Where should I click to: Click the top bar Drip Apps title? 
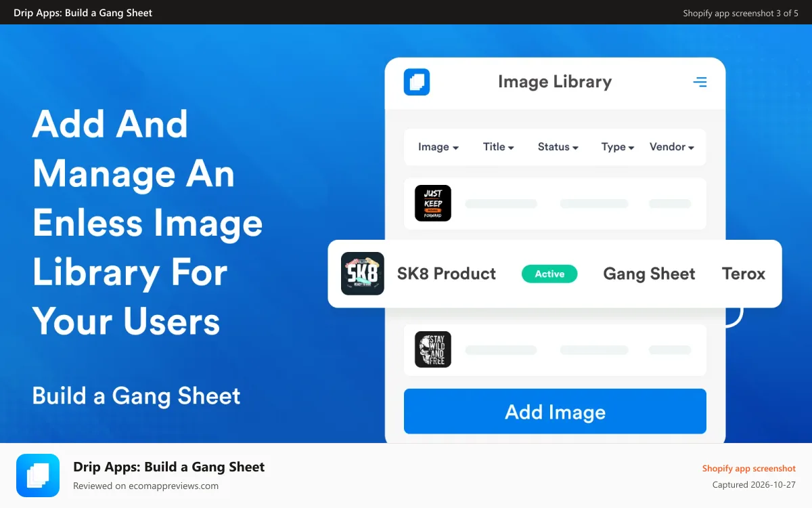[x=83, y=13]
